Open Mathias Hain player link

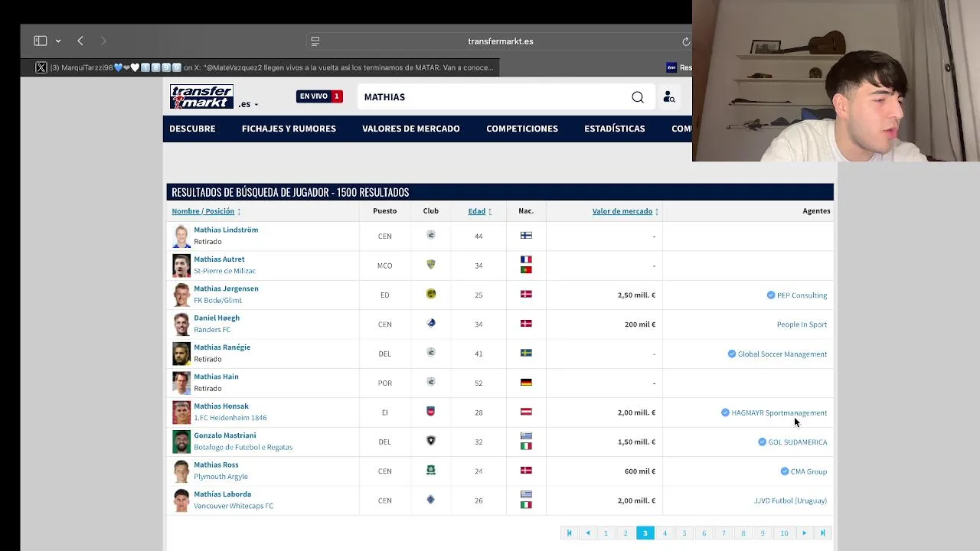[216, 377]
